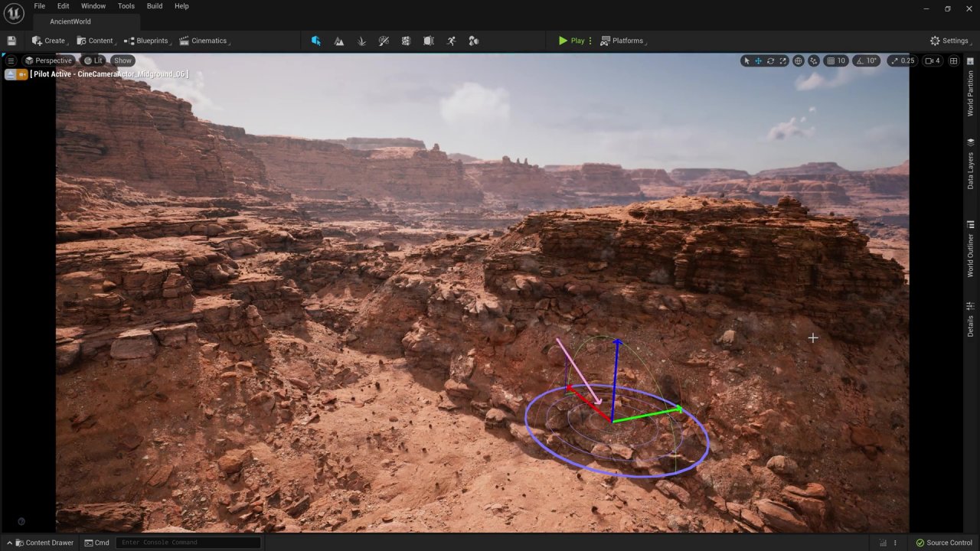Click the viewport layout maximize icon
This screenshot has width=980, height=551.
[952, 60]
